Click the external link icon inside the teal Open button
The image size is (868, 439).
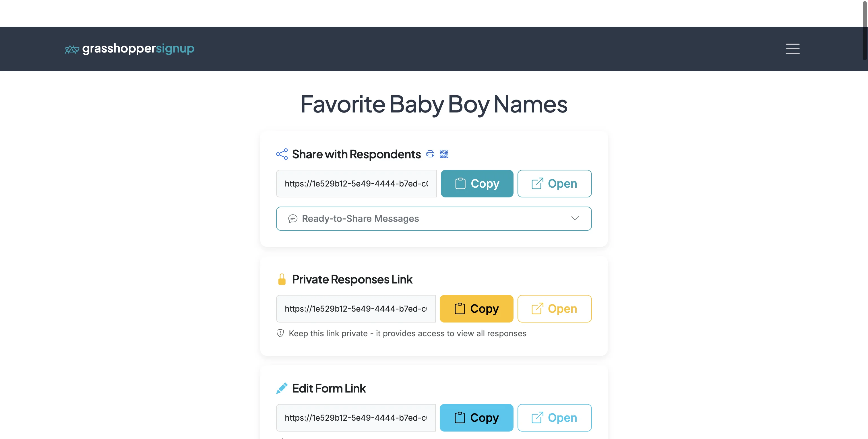coord(537,184)
